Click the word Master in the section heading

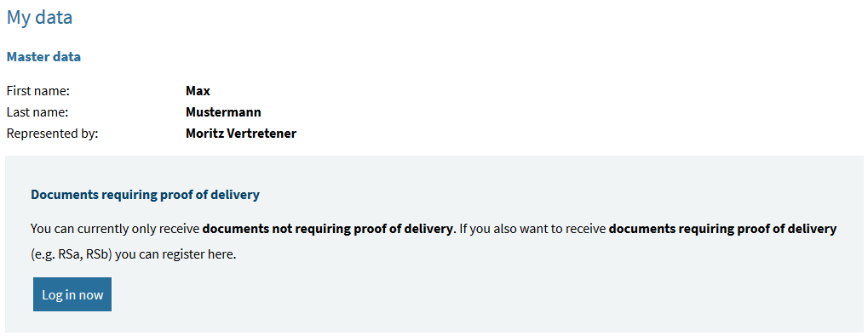[x=26, y=57]
